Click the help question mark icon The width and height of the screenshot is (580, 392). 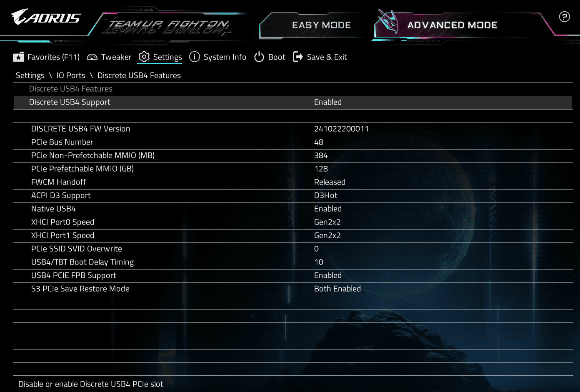[564, 17]
